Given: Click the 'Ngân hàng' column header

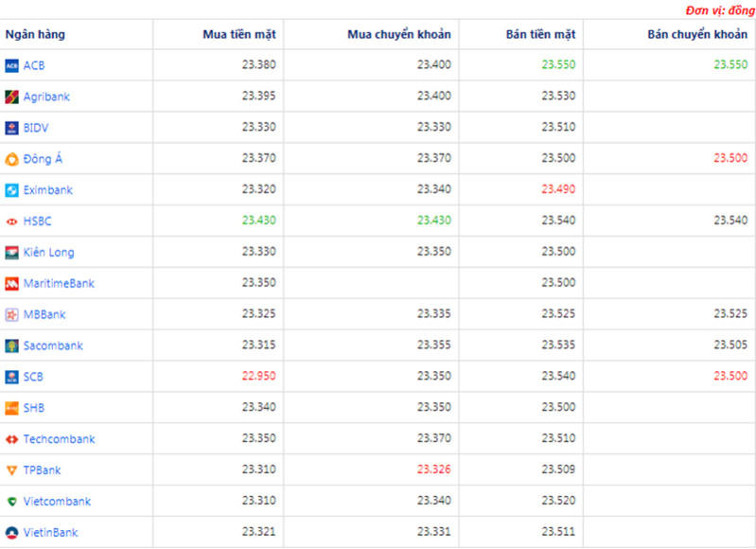Looking at the screenshot, I should point(35,35).
